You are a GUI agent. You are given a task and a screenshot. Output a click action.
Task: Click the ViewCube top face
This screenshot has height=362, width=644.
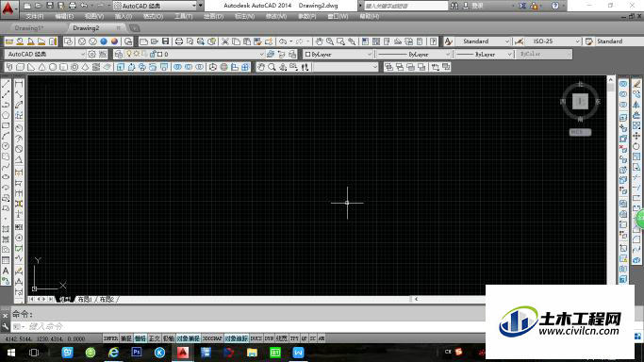[x=580, y=101]
